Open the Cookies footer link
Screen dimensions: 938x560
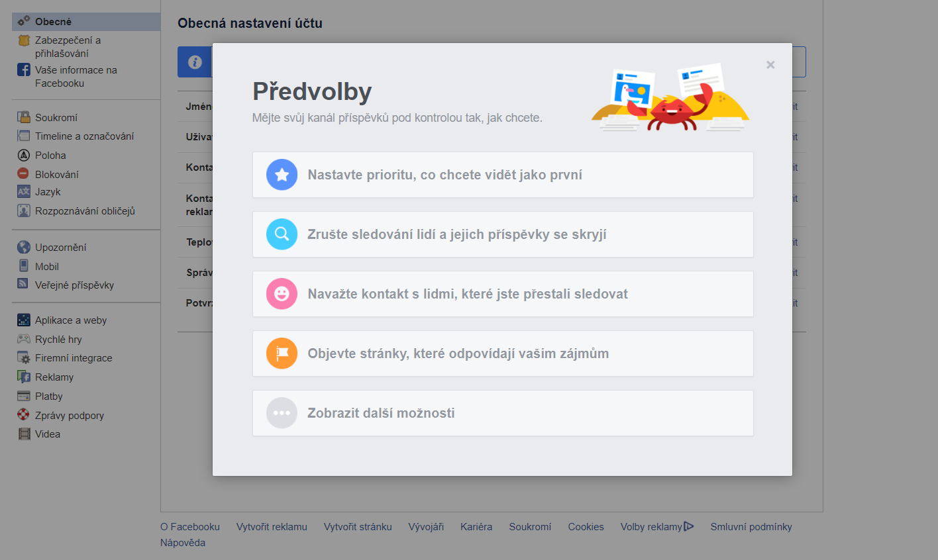586,527
